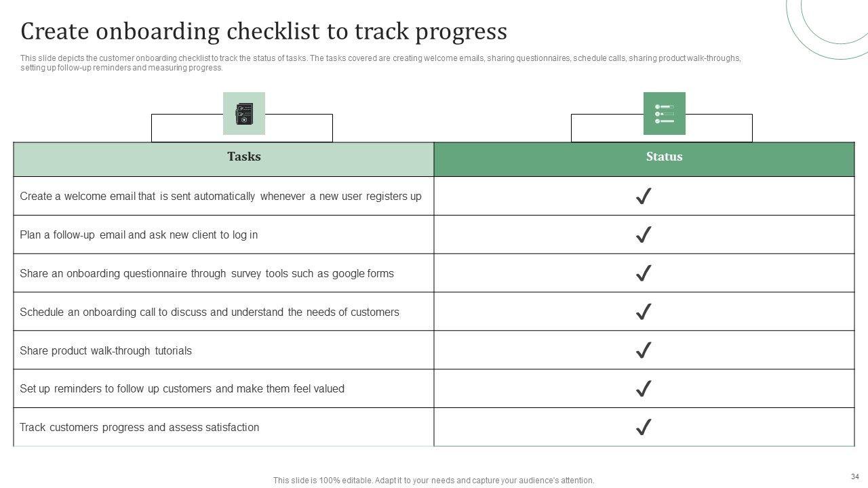This screenshot has height=488, width=868.
Task: Click the checkmark for the onboarding questionnaire task
Action: coord(644,273)
